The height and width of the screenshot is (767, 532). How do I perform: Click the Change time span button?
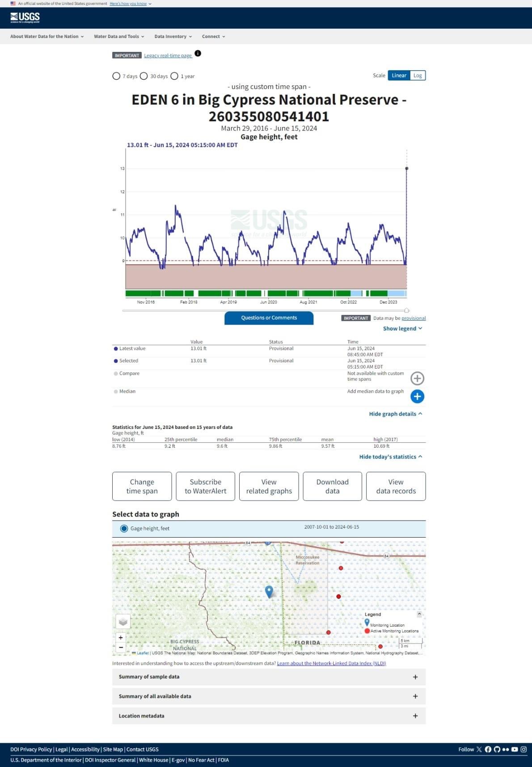point(142,486)
